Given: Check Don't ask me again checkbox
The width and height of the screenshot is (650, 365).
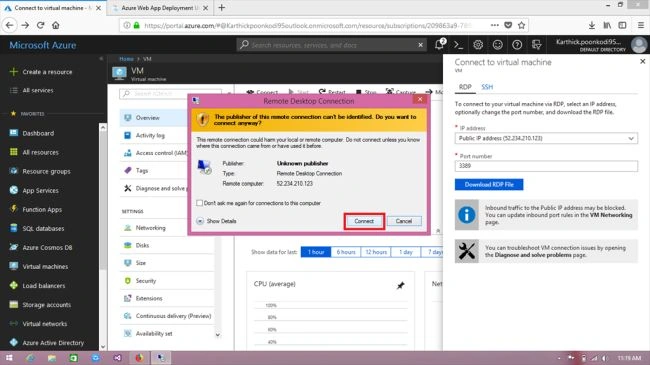Looking at the screenshot, I should pyautogui.click(x=199, y=203).
